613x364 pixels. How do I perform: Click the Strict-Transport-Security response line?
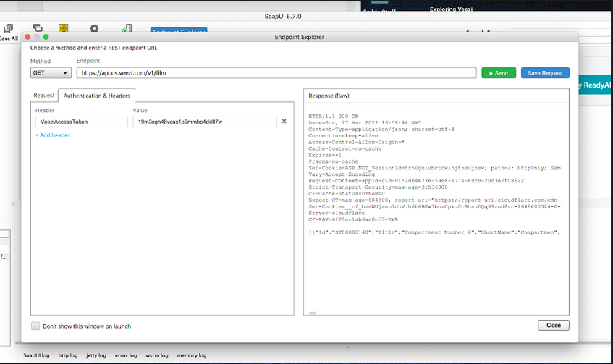[x=378, y=187]
